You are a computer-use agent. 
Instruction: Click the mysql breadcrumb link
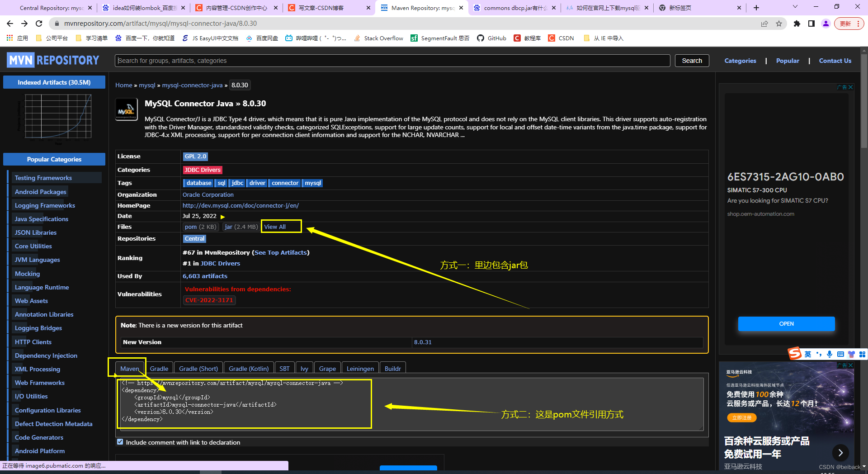[147, 85]
